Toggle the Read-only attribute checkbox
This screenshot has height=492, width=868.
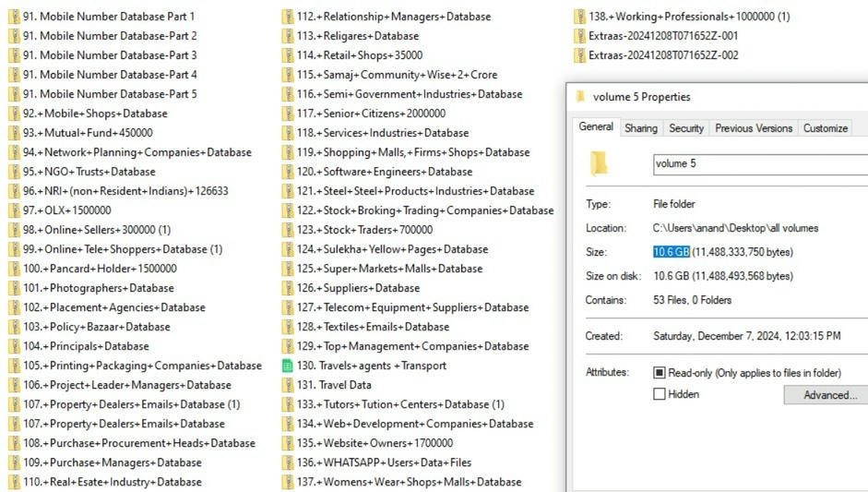click(x=660, y=373)
